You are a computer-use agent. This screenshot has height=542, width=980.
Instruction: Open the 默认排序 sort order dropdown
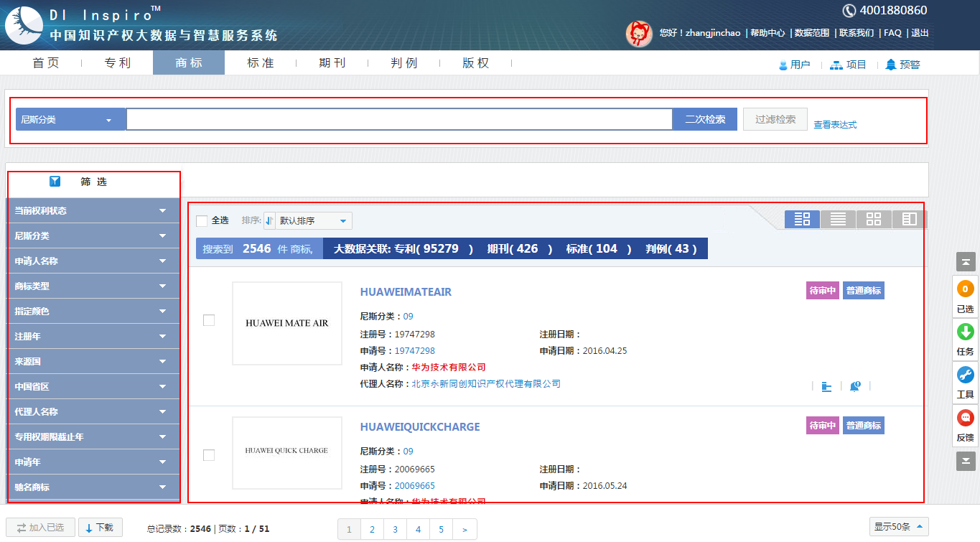(309, 220)
